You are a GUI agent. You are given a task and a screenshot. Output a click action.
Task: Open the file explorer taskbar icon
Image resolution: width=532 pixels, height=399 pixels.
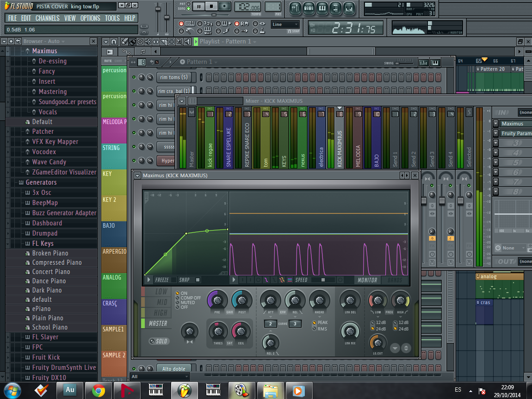(x=271, y=391)
